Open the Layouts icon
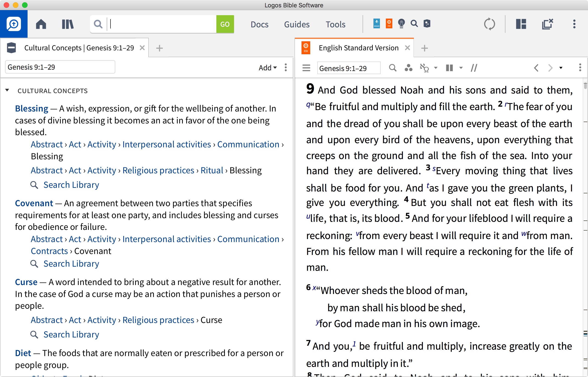Screen dimensions: 588x377 521,24
